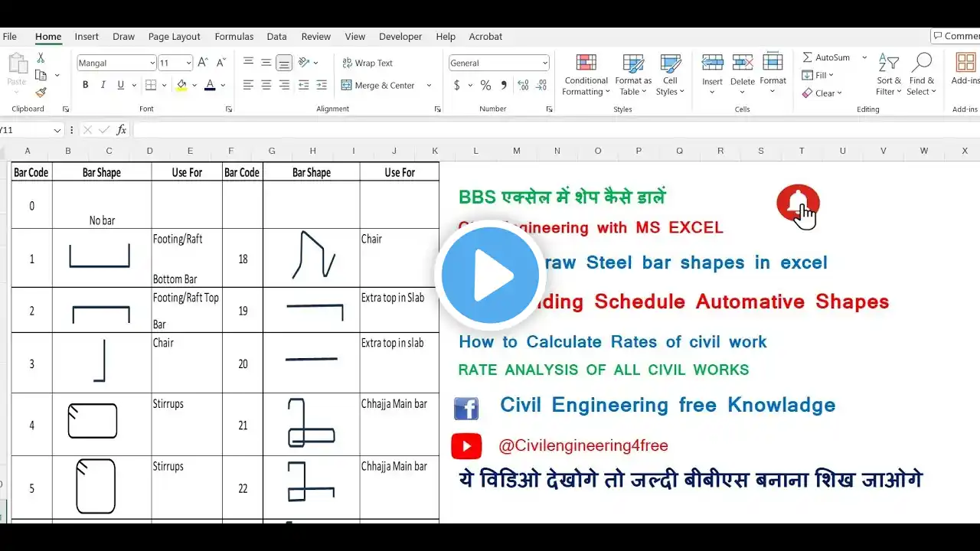Viewport: 980px width, 551px height.
Task: Open the Mangal font name dropdown
Action: point(151,63)
